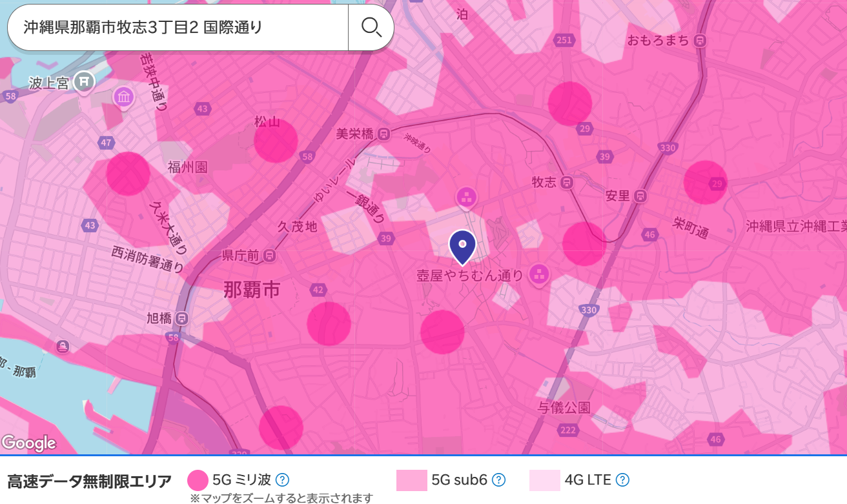Click the 5G sub6 legend color swatch
Image resolution: width=847 pixels, height=504 pixels.
[411, 480]
